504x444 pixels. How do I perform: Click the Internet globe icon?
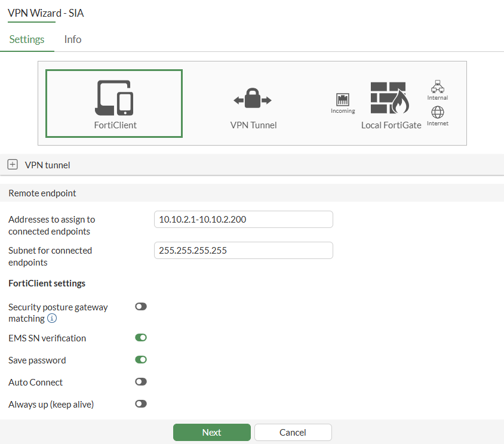click(x=437, y=112)
